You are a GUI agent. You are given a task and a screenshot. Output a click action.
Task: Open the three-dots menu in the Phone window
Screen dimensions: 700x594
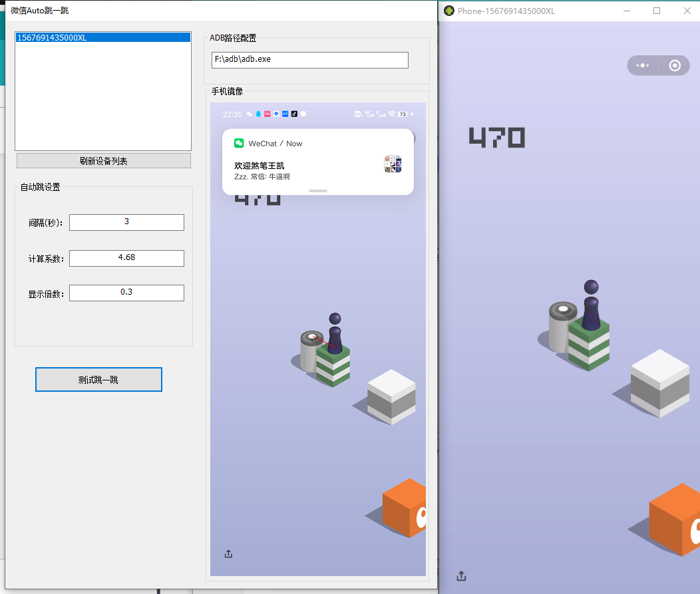(642, 66)
